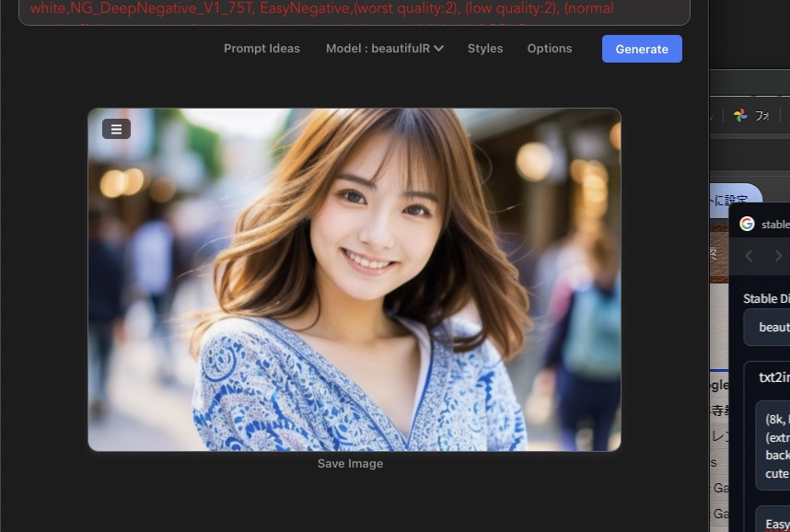Go back with the left arrow in side window
Image resolution: width=790 pixels, height=532 pixels.
click(x=749, y=256)
